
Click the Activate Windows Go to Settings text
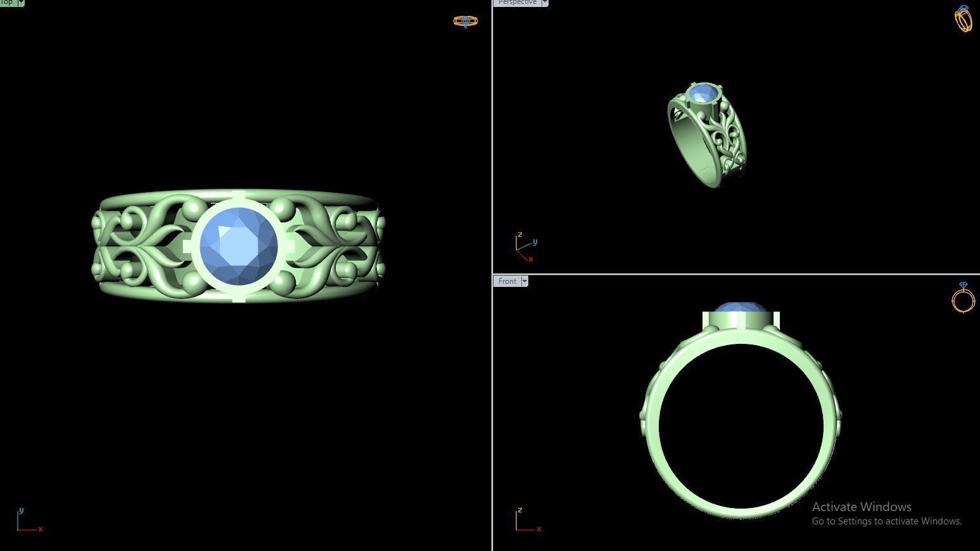[886, 514]
